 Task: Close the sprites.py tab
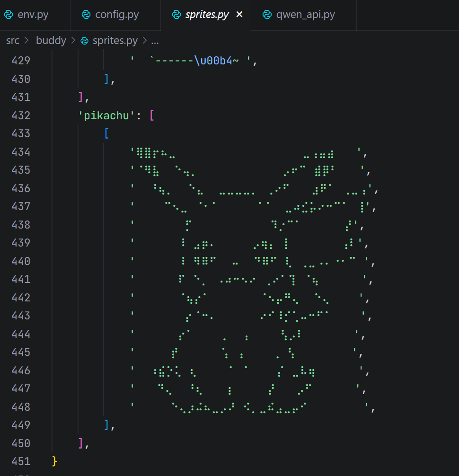pos(239,14)
